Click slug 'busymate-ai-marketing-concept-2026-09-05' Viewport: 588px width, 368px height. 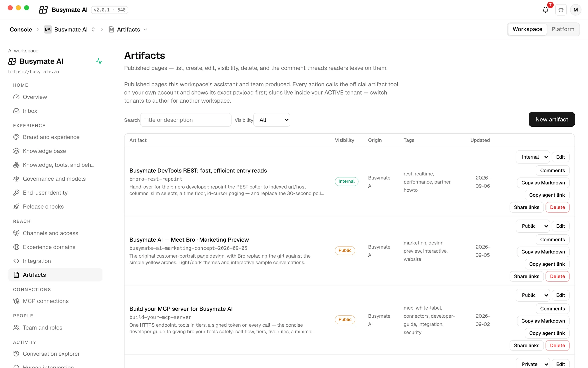[x=188, y=248]
